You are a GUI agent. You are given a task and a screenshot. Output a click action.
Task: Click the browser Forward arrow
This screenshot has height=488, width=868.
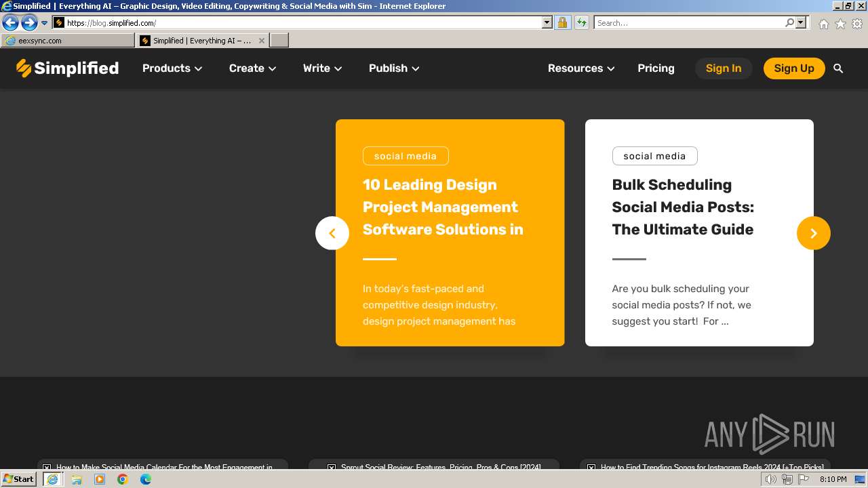click(28, 22)
